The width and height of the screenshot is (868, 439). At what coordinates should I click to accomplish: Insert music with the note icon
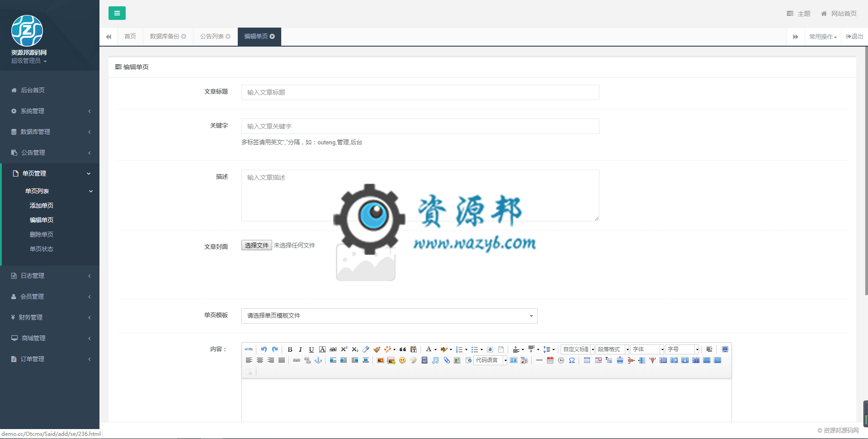point(435,360)
